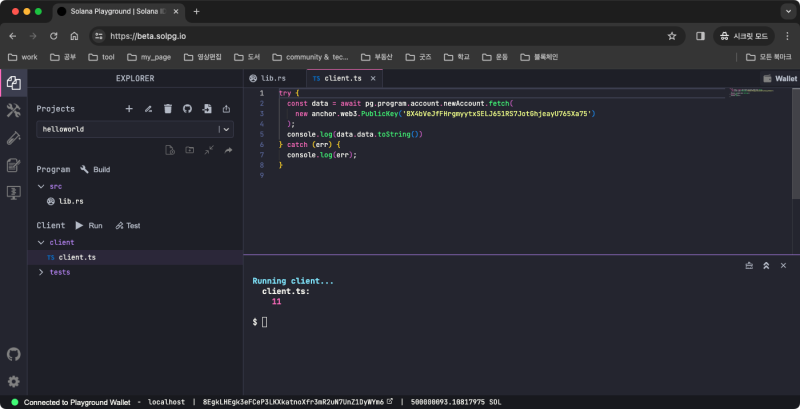Click the export project icon
Viewport: 800px width, 409px height.
227,109
